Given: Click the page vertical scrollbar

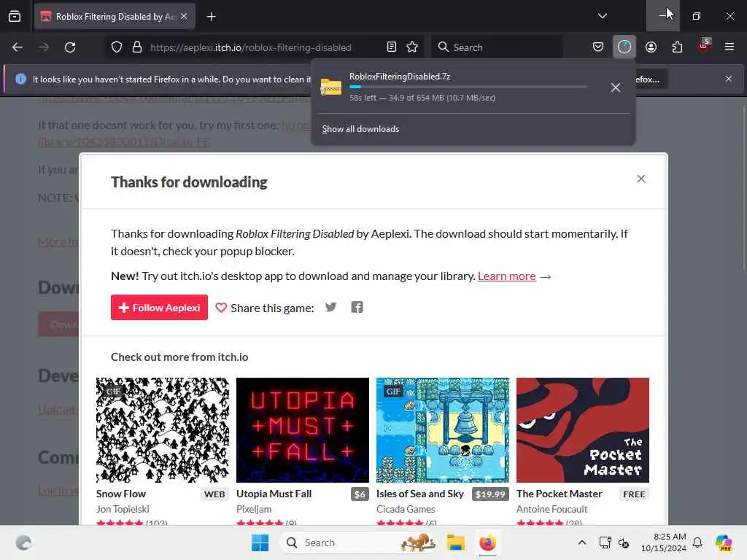Looking at the screenshot, I should tap(743, 188).
